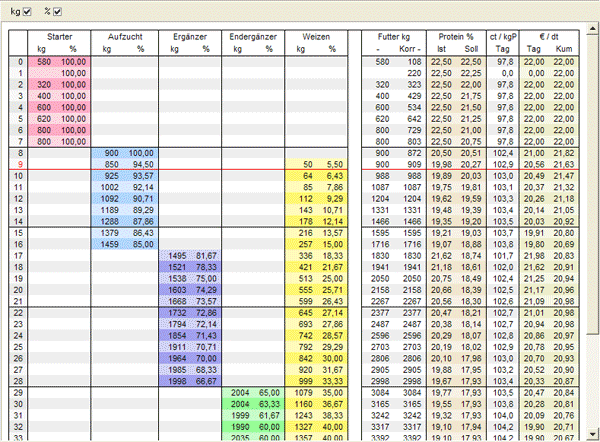Click the Starter column header
600x442 pixels.
coord(59,34)
